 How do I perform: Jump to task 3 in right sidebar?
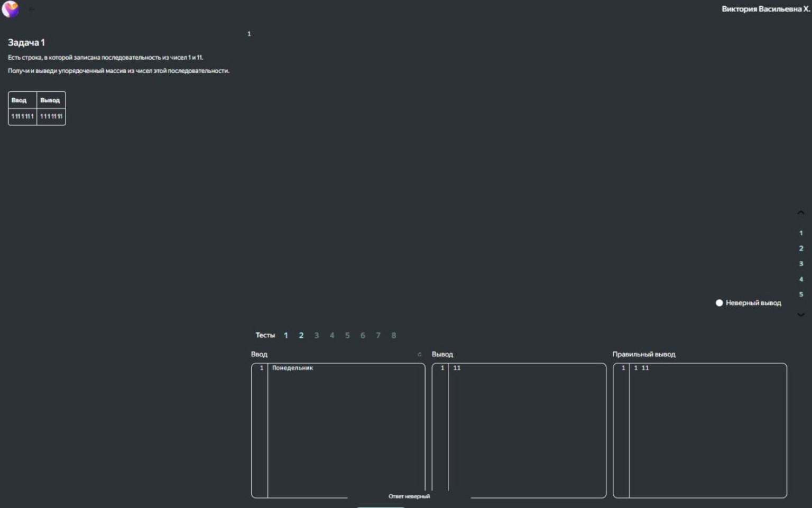pos(801,264)
